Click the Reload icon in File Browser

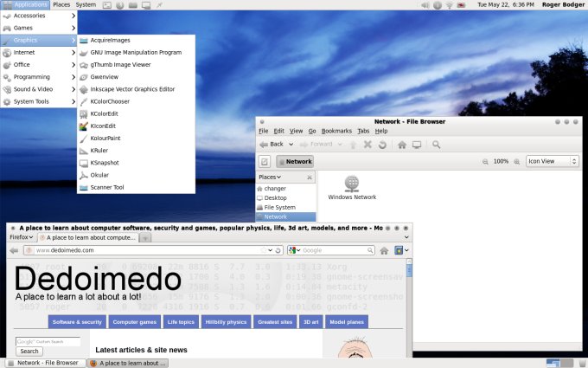382,145
